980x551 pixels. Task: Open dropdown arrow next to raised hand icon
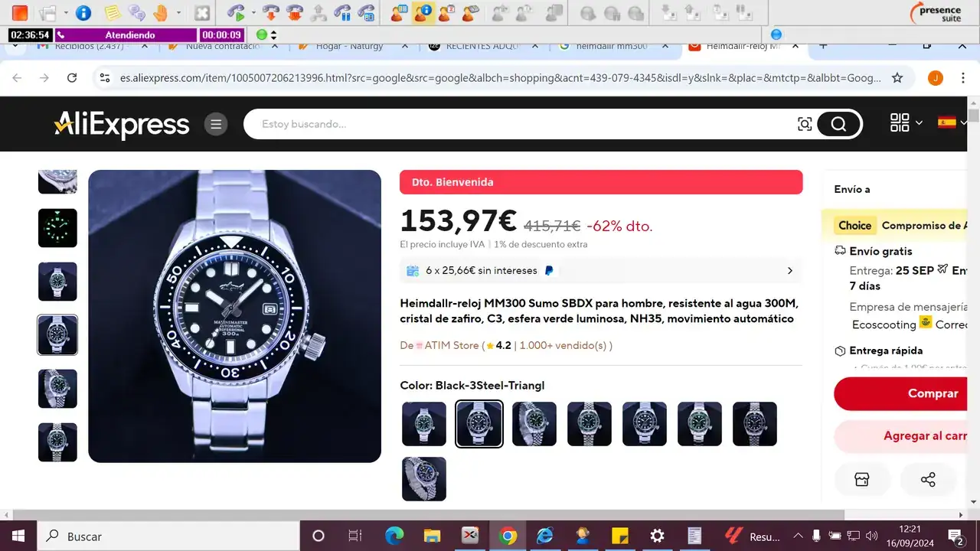[x=178, y=13]
